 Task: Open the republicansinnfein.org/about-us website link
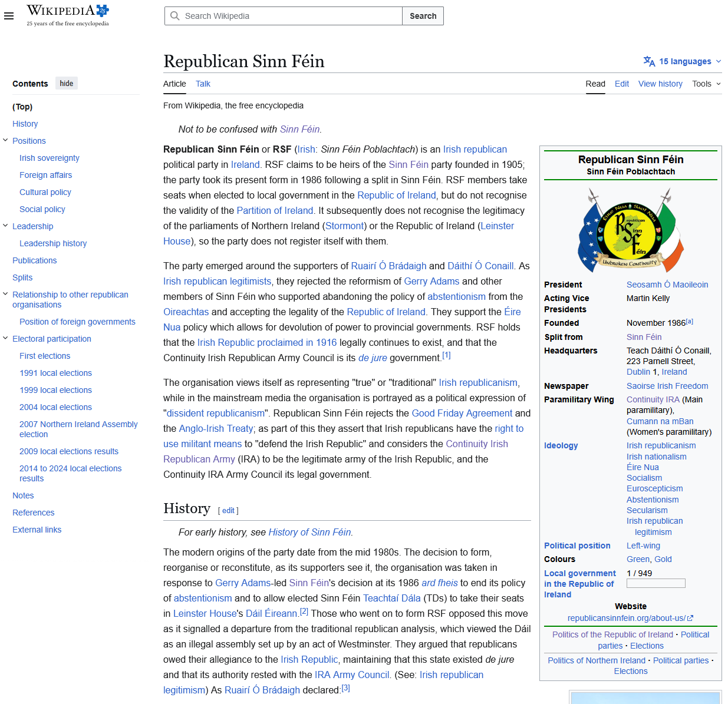pos(630,618)
